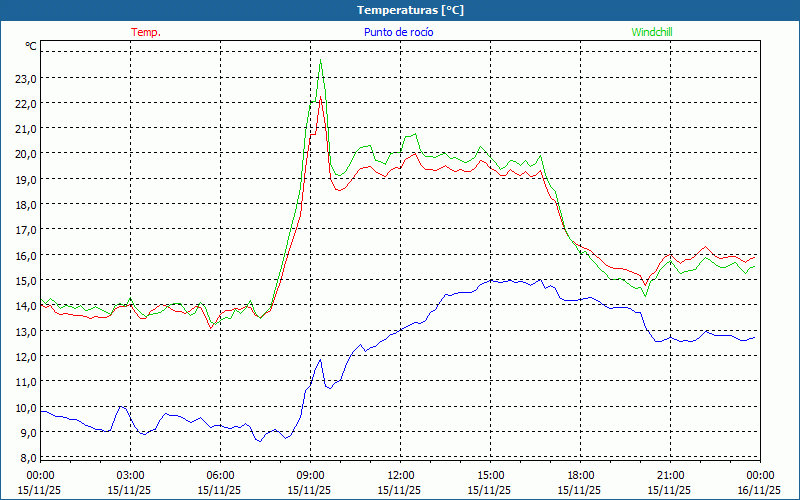The image size is (800, 500).
Task: Select the 18:00 time axis marker
Action: (580, 475)
